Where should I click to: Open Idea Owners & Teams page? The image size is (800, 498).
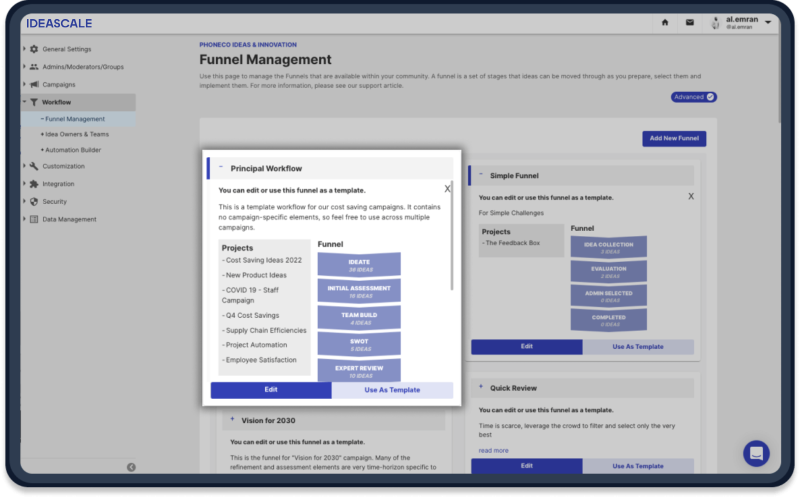click(77, 134)
